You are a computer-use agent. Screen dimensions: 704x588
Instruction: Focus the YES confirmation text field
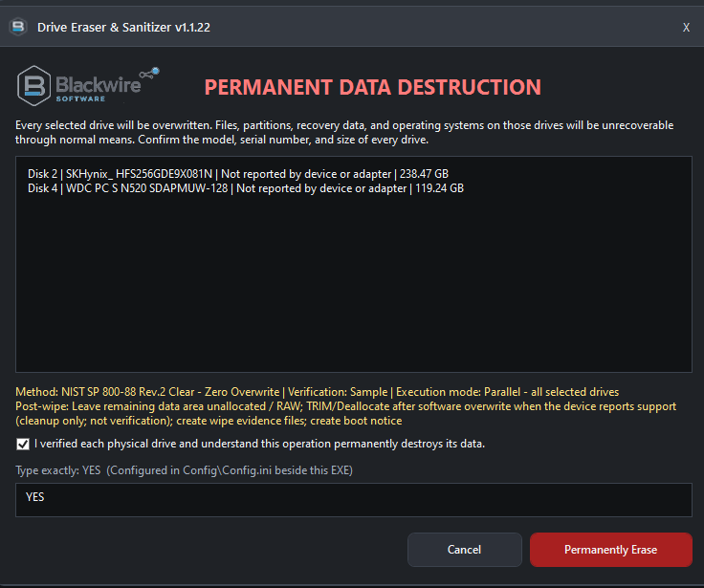click(x=354, y=500)
